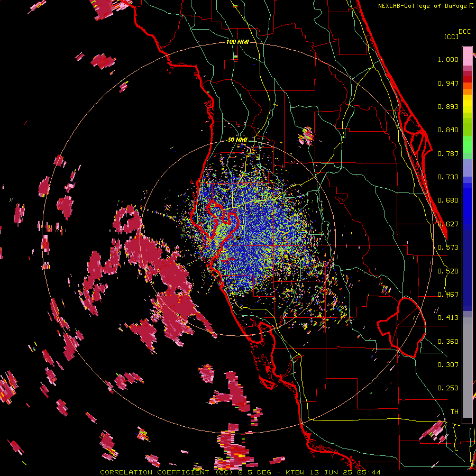Click the 0.680 scale value
The image size is (476, 476).
448,200
